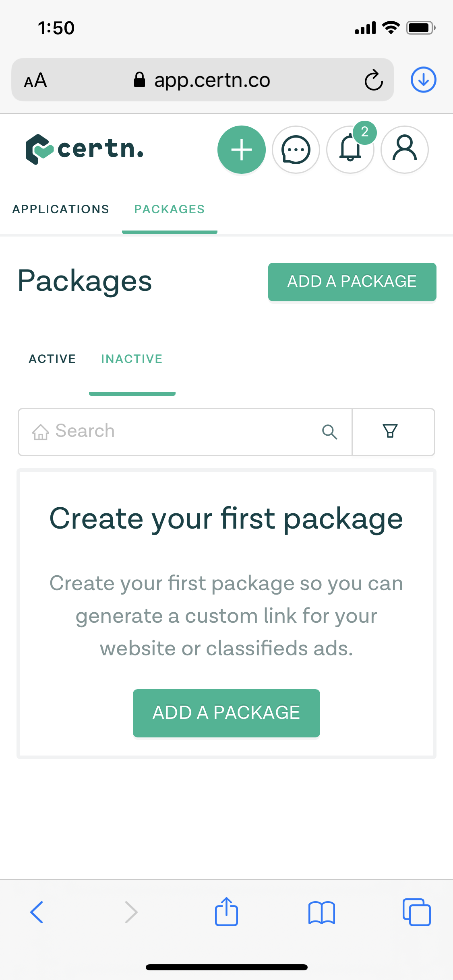Open Safari downloads icon
This screenshot has width=453, height=980.
coord(423,80)
